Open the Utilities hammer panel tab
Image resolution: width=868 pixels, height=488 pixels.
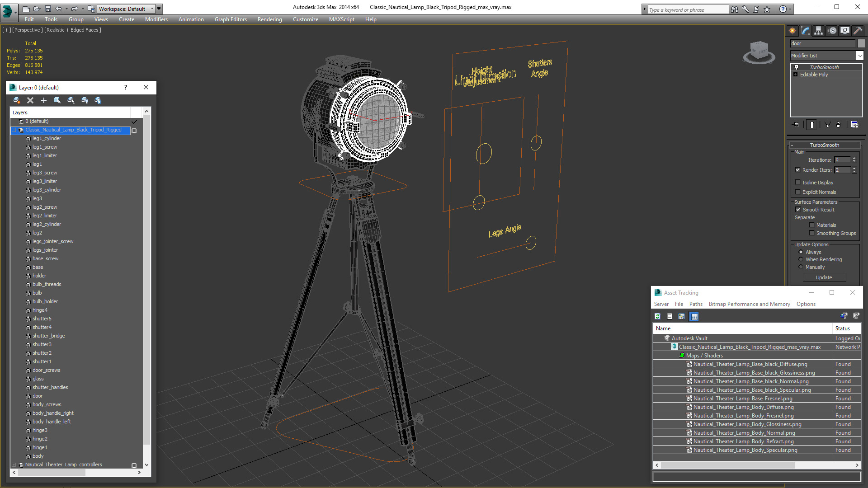858,31
